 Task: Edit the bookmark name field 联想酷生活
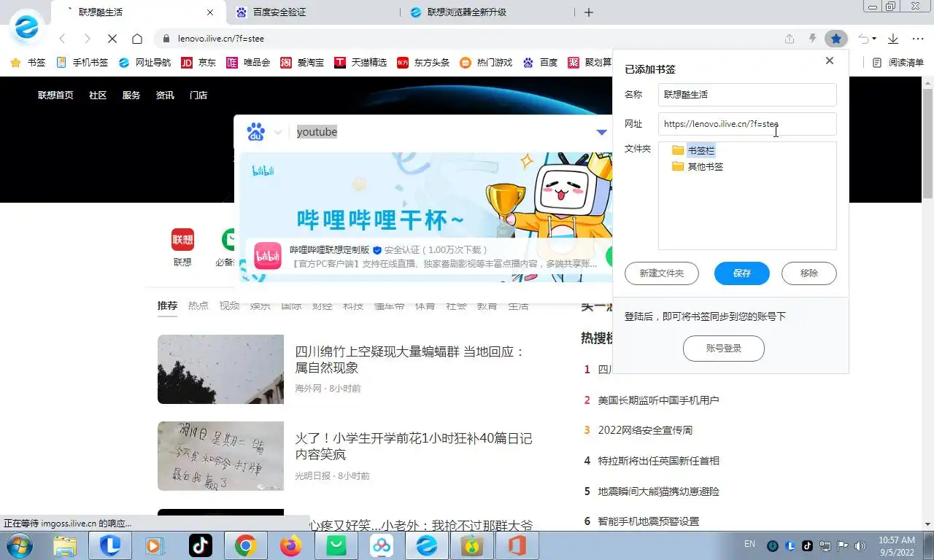747,95
